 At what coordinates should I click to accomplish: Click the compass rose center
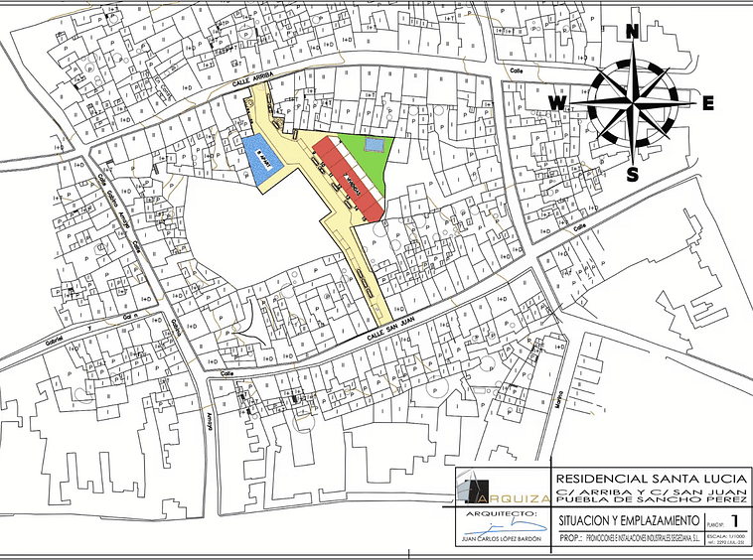tap(632, 102)
